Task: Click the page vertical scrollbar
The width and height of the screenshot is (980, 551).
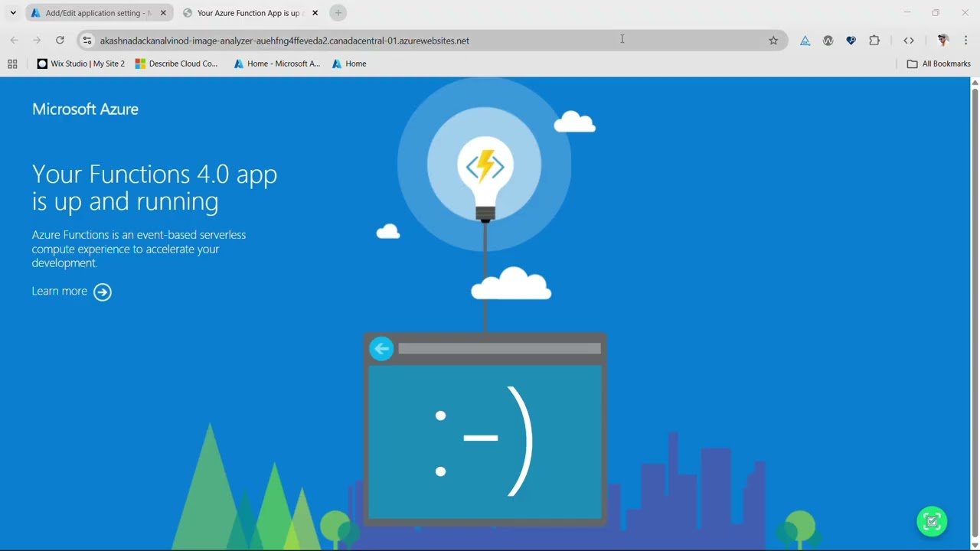Action: click(975, 314)
